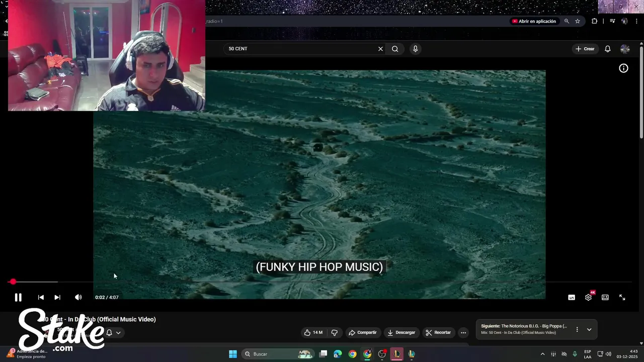Enter fullscreen mode

point(622,297)
